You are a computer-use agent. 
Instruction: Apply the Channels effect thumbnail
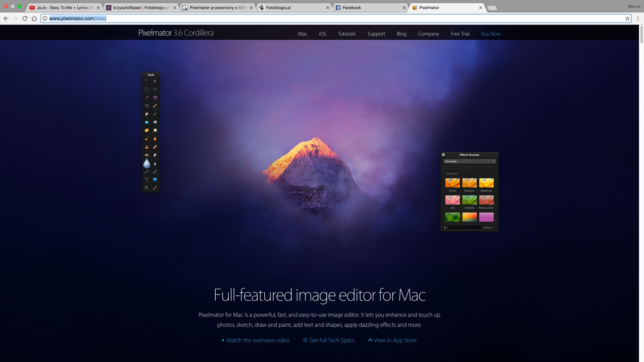[x=469, y=200]
